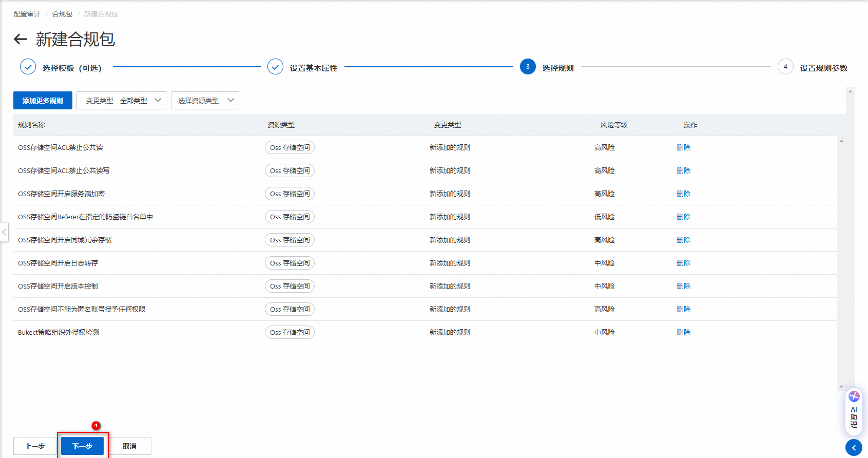The height and width of the screenshot is (458, 868).
Task: Click the back arrow beside 新建合规包
Action: tap(20, 39)
